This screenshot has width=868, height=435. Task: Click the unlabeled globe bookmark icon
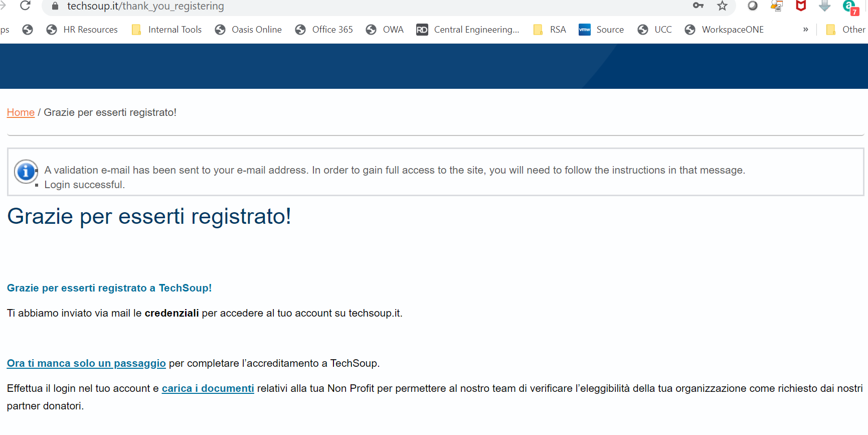(28, 30)
